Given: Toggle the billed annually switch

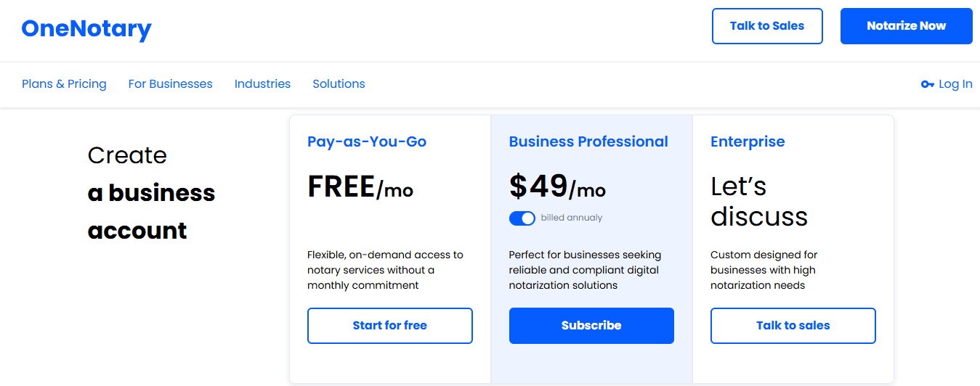Looking at the screenshot, I should click(522, 218).
